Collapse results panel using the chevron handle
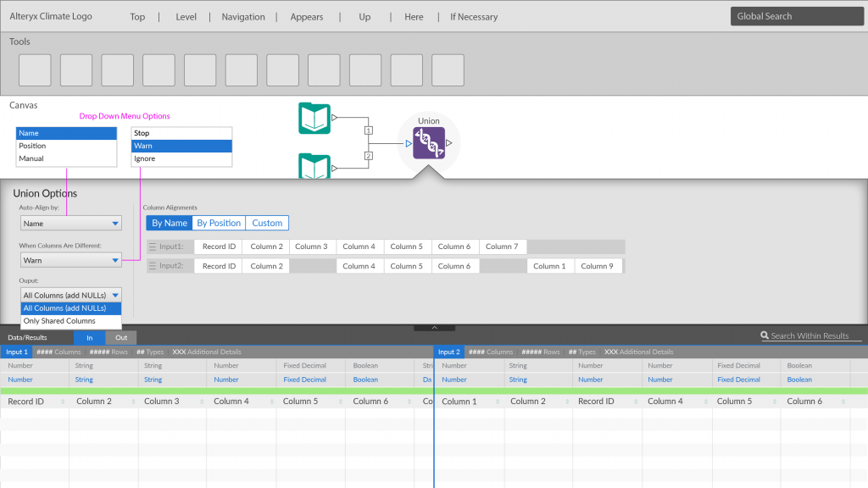Image resolution: width=868 pixels, height=488 pixels. [x=434, y=327]
